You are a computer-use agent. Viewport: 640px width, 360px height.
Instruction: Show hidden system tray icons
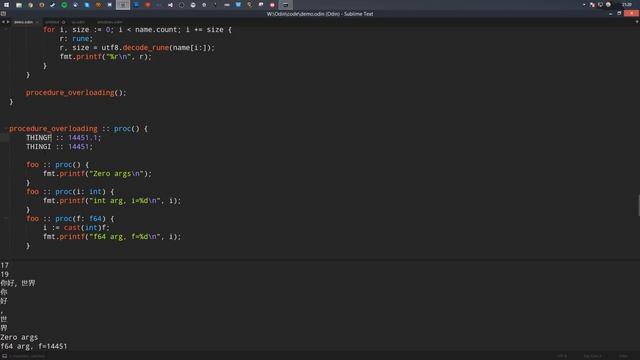[584, 5]
